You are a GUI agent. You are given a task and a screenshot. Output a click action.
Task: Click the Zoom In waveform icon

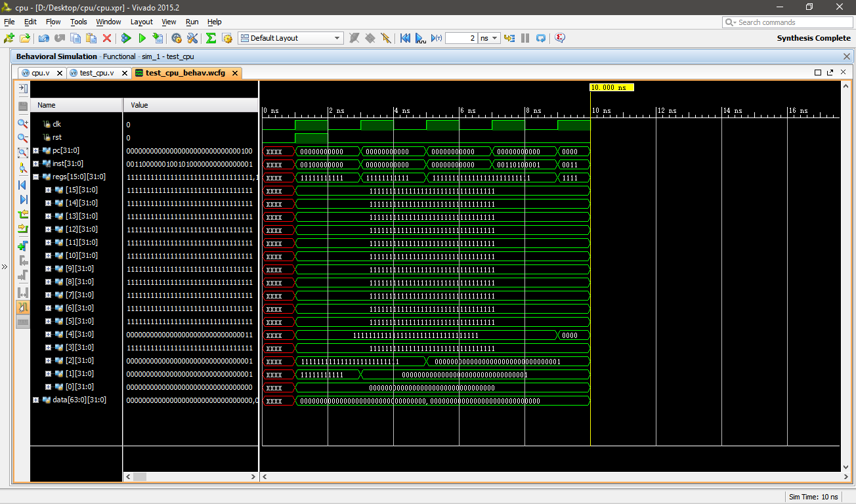click(x=23, y=123)
